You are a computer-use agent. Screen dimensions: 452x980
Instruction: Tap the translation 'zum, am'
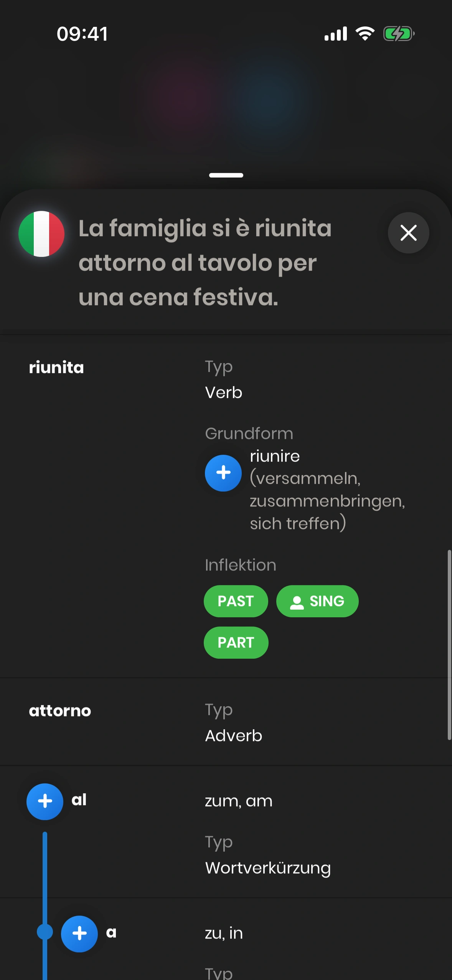[239, 801]
